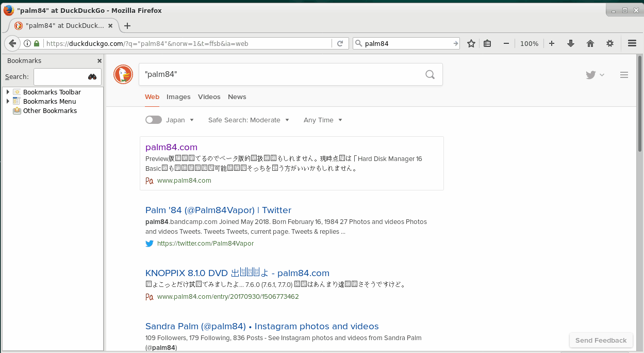Click the site information icon in the URL bar

27,44
